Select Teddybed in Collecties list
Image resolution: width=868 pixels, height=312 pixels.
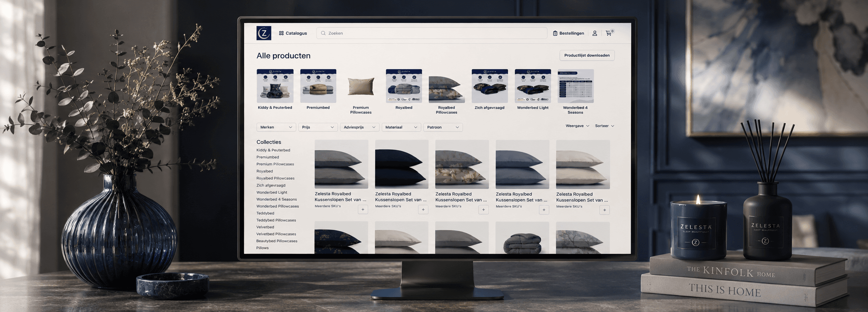coord(265,213)
